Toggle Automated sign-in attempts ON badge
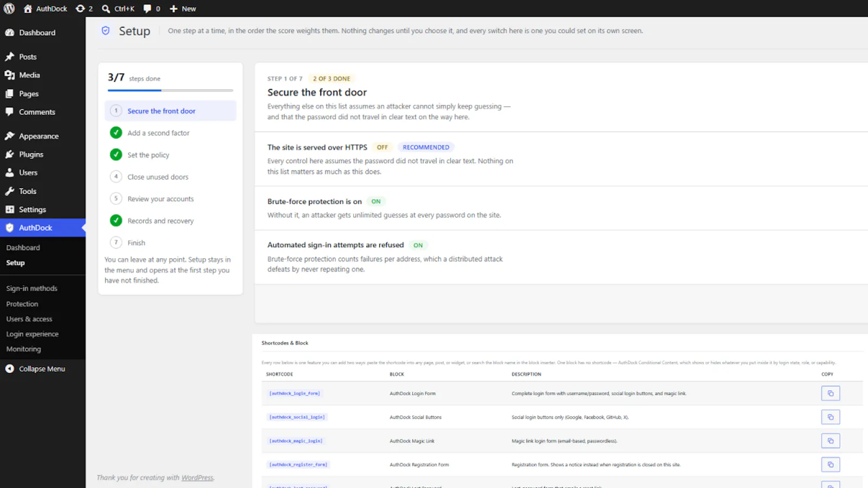The image size is (868, 488). (418, 245)
